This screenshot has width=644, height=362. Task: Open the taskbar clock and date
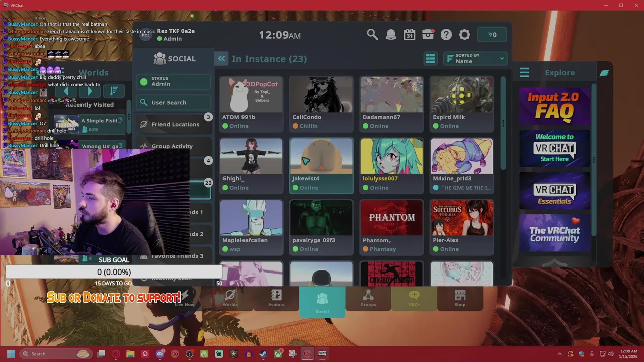coord(629,354)
